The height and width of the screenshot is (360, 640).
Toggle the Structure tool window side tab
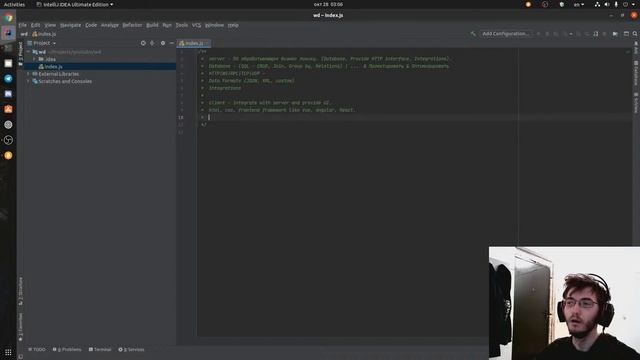point(20,291)
